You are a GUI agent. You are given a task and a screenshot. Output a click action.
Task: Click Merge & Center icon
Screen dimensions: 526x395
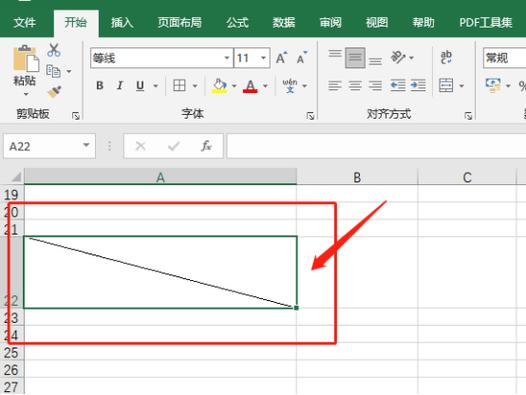point(446,85)
